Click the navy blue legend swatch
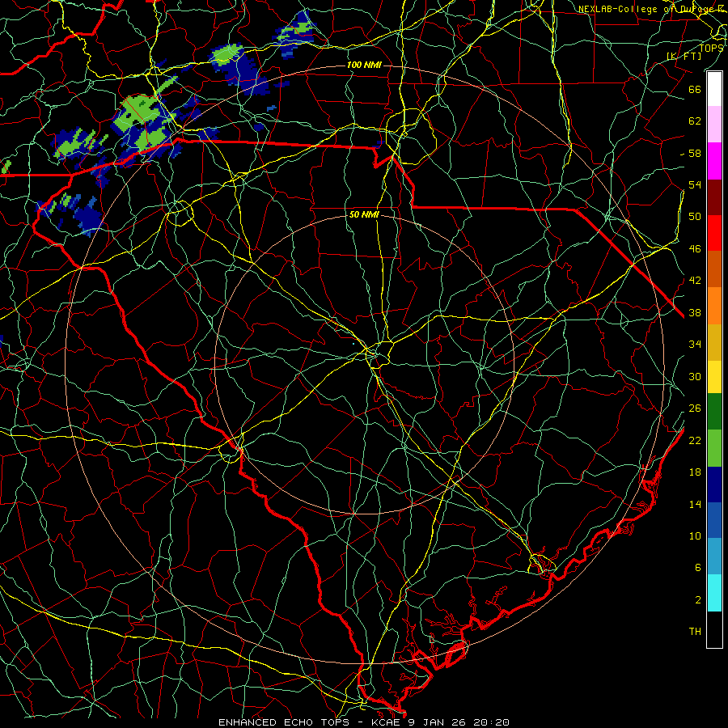The image size is (728, 728). pyautogui.click(x=714, y=485)
